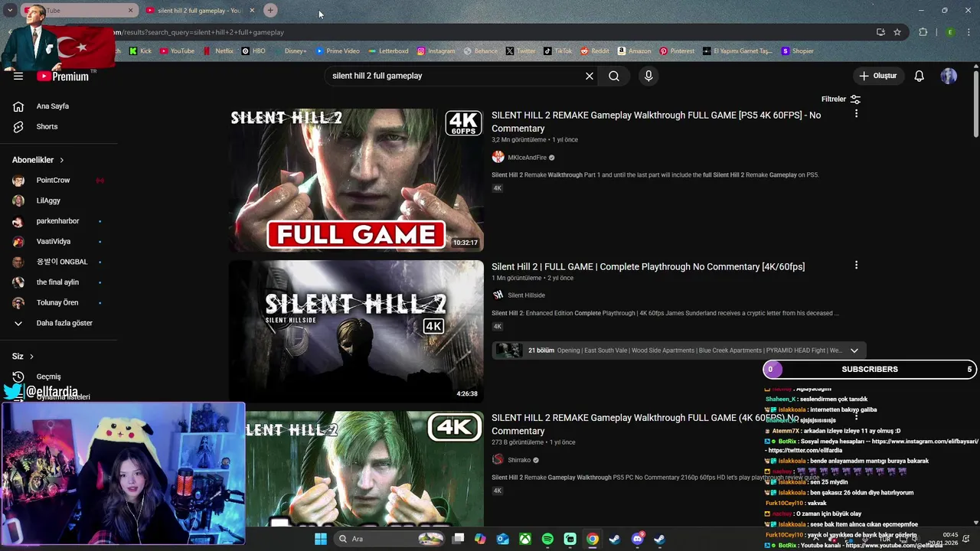Bookmark this page with the star
The image size is (980, 551).
(897, 32)
